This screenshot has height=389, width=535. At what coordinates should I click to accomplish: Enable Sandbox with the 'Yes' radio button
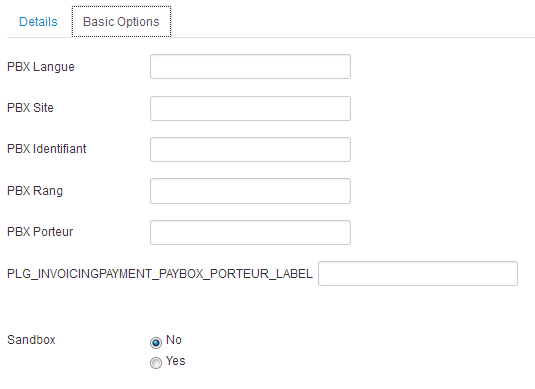coord(156,363)
